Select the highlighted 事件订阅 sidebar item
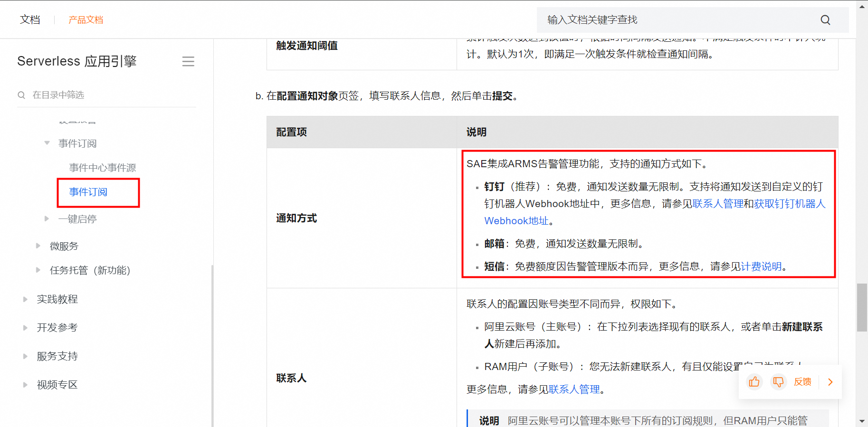The height and width of the screenshot is (427, 868). (88, 192)
